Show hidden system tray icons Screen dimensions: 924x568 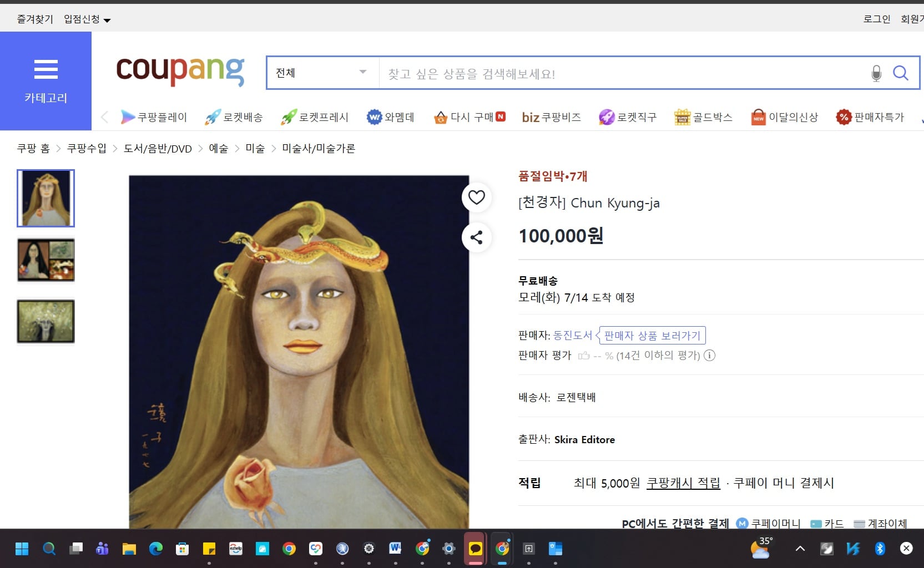click(x=800, y=549)
